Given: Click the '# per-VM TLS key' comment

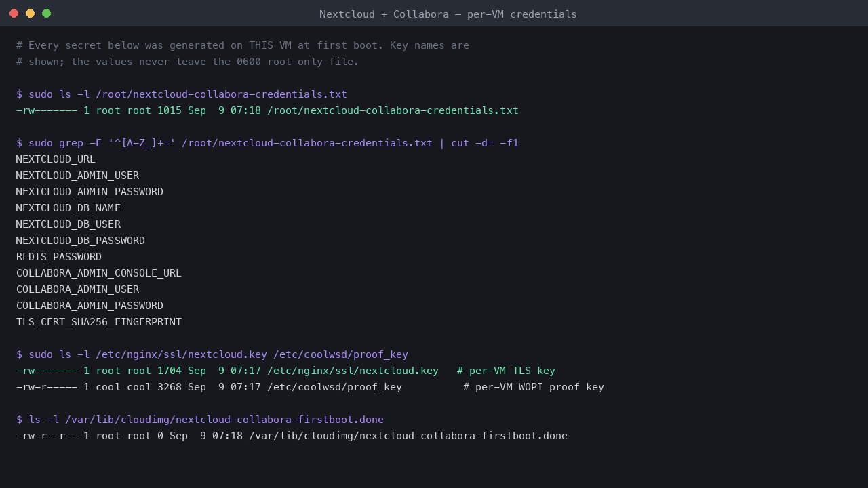Looking at the screenshot, I should [x=506, y=371].
